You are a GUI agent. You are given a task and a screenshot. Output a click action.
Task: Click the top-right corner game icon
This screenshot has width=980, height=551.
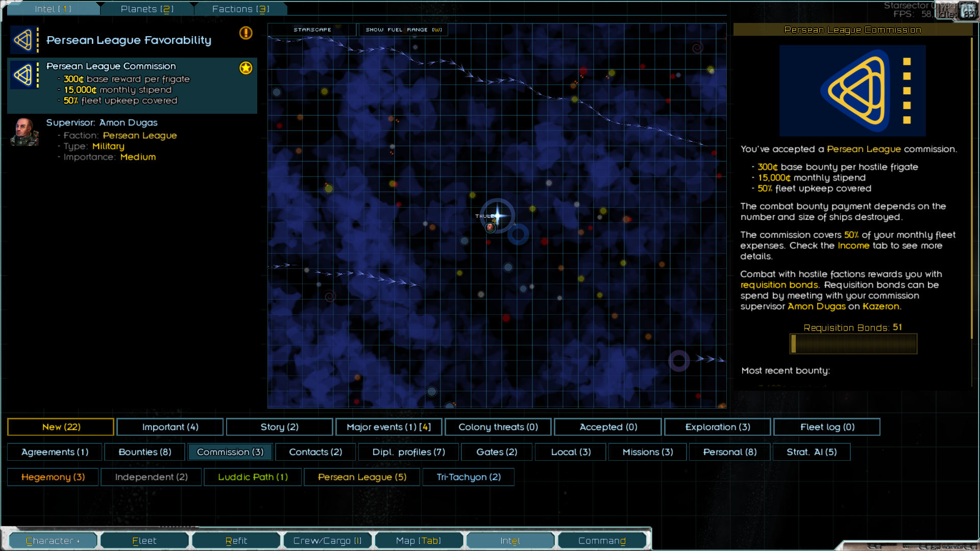967,10
